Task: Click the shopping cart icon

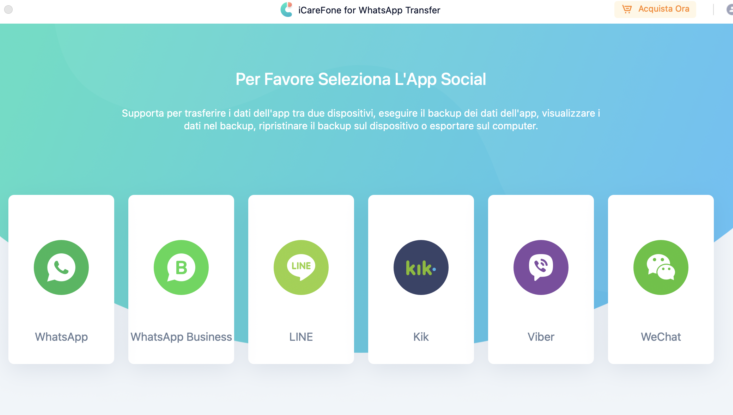Action: coord(627,9)
